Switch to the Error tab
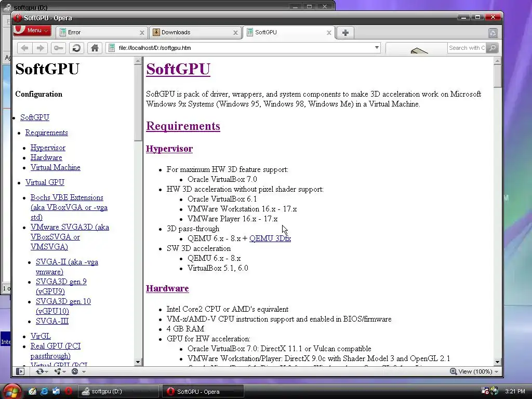 (x=101, y=32)
